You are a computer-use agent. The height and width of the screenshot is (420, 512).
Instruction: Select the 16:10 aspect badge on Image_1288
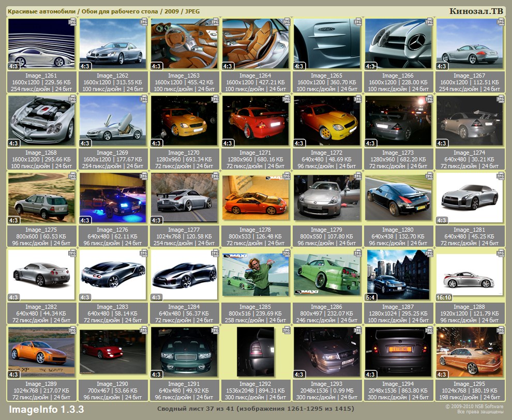tap(444, 297)
